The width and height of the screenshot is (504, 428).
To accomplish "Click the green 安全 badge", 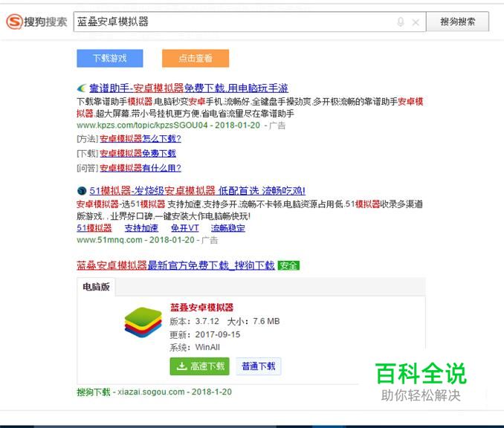I will (288, 265).
